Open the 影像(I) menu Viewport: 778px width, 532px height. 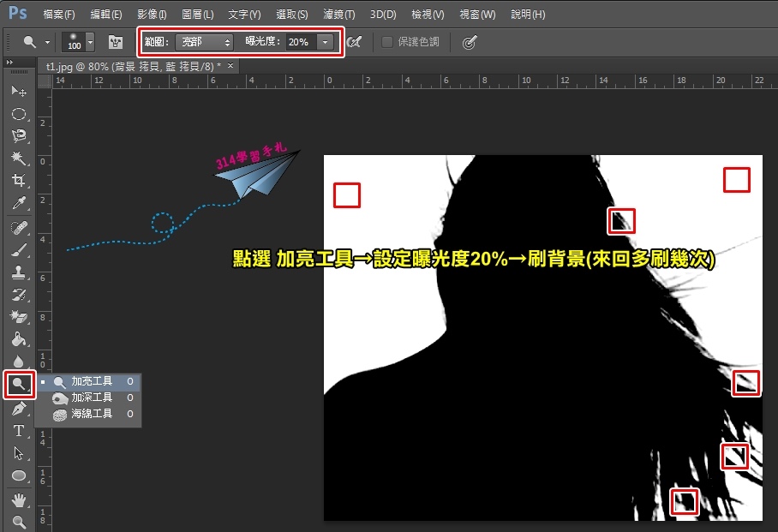(152, 15)
